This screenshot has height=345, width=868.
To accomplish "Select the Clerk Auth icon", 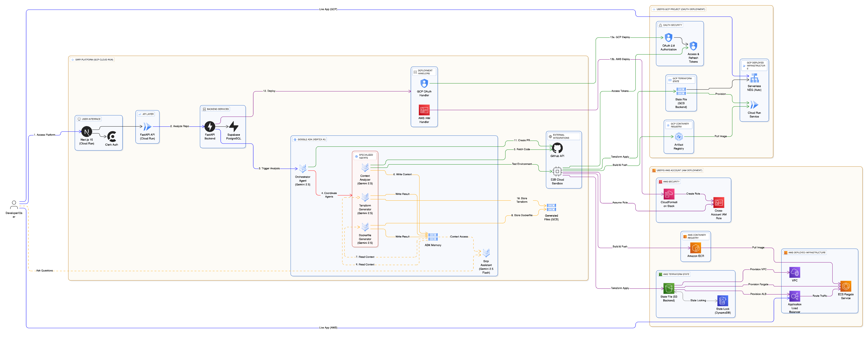I will click(x=112, y=136).
